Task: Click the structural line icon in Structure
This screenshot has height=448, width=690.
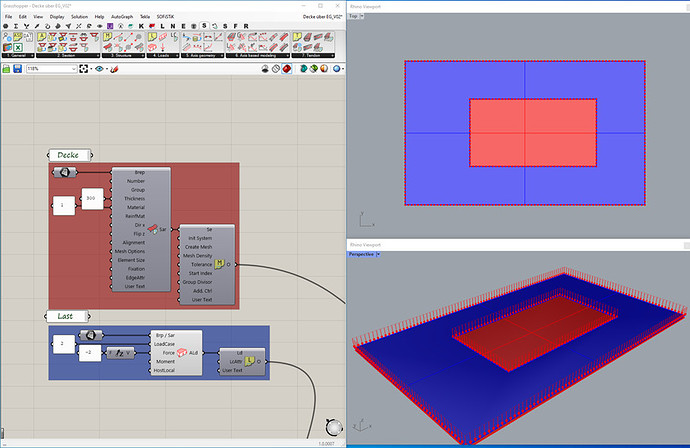Action: tap(118, 37)
